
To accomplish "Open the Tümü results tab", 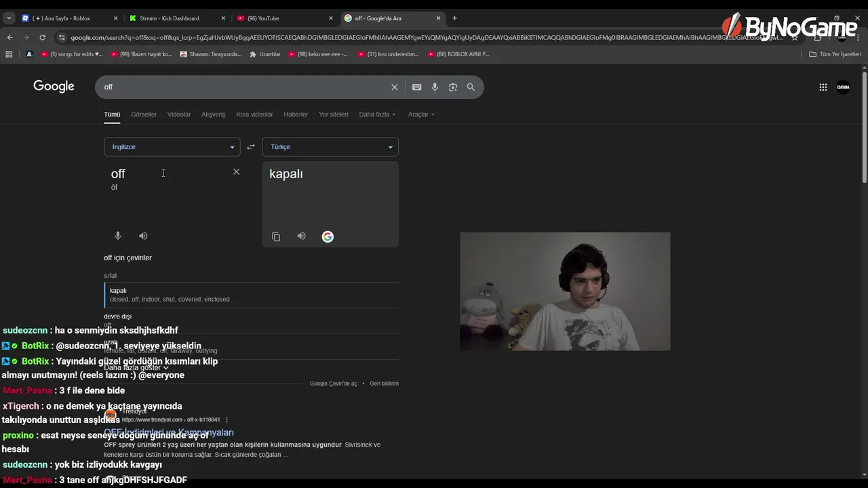I will tap(112, 115).
